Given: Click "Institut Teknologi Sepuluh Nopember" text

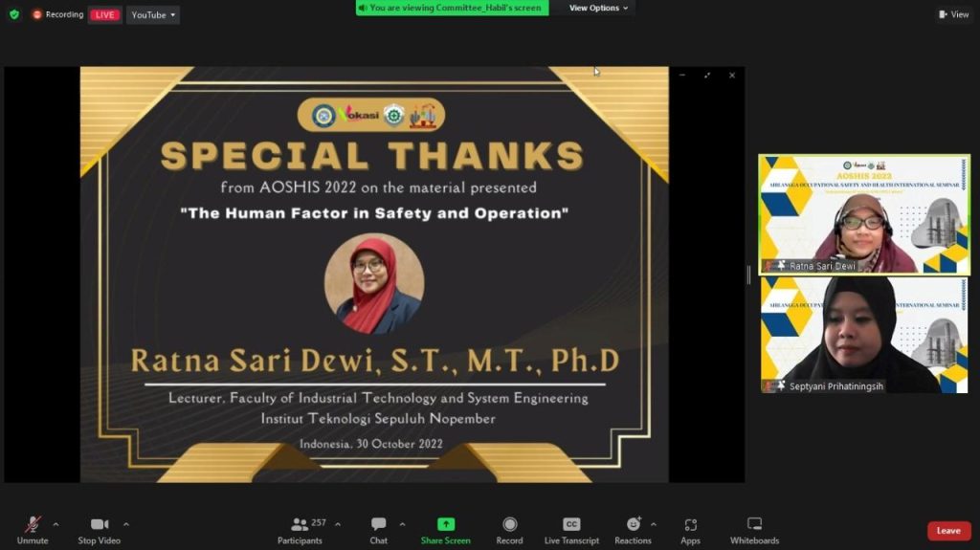Looking at the screenshot, I should (x=378, y=419).
